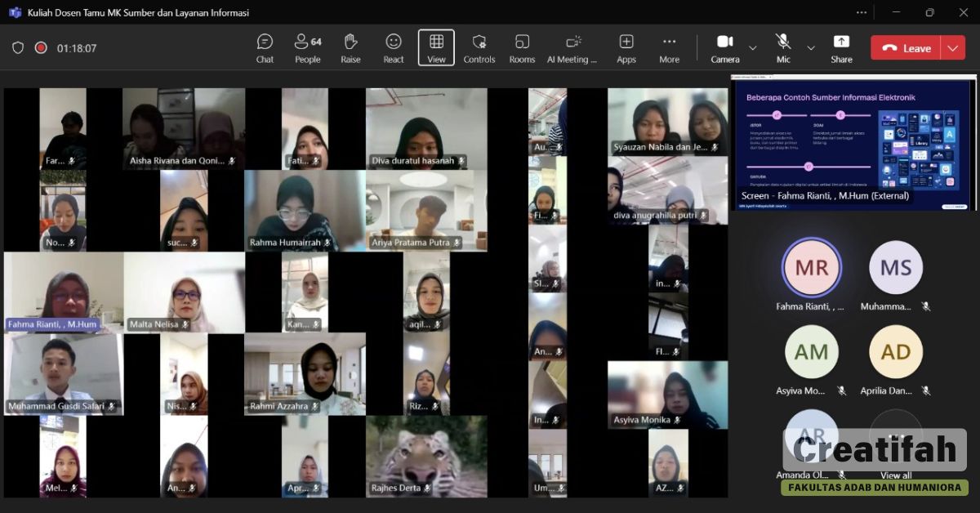This screenshot has height=513, width=980.
Task: Open the Chat panel
Action: click(x=265, y=47)
